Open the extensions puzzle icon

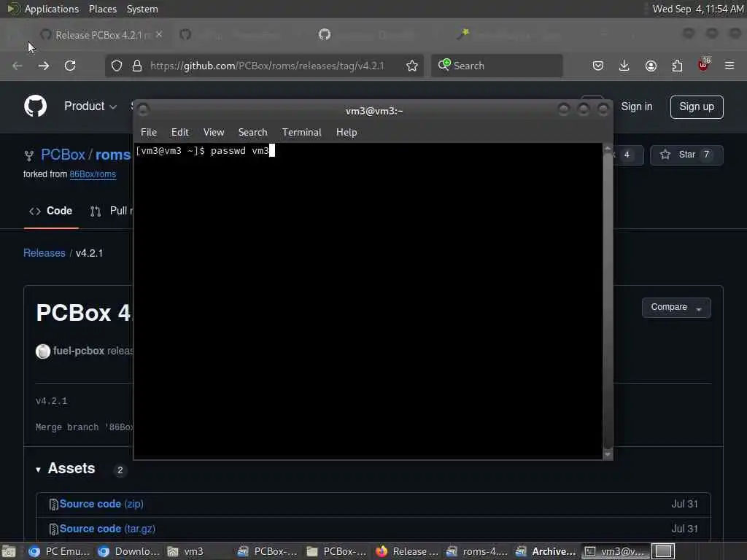coord(677,66)
